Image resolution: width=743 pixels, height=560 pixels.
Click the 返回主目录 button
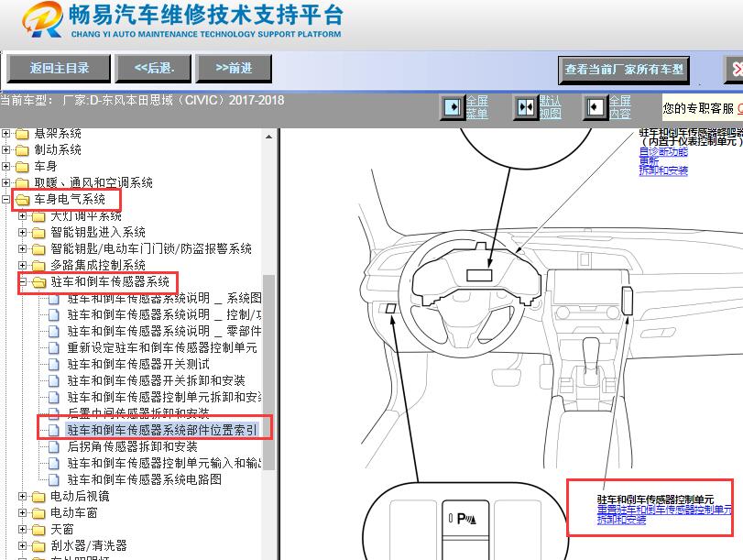pos(59,68)
